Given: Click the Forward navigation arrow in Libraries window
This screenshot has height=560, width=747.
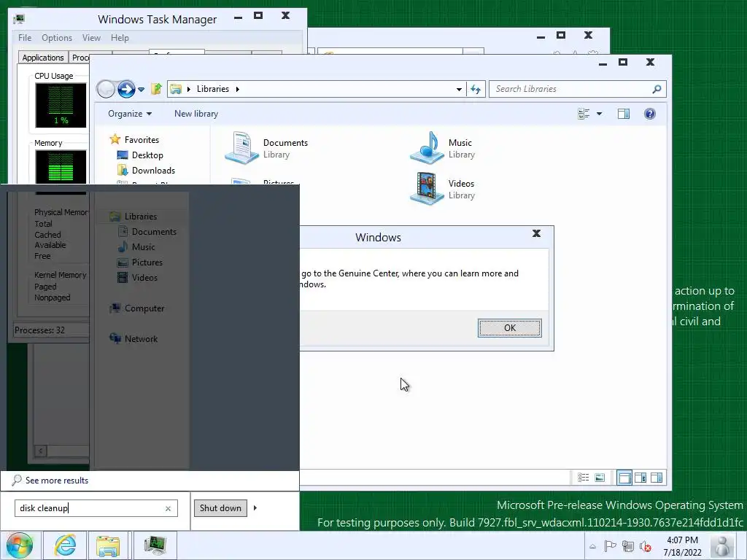Looking at the screenshot, I should click(x=126, y=89).
